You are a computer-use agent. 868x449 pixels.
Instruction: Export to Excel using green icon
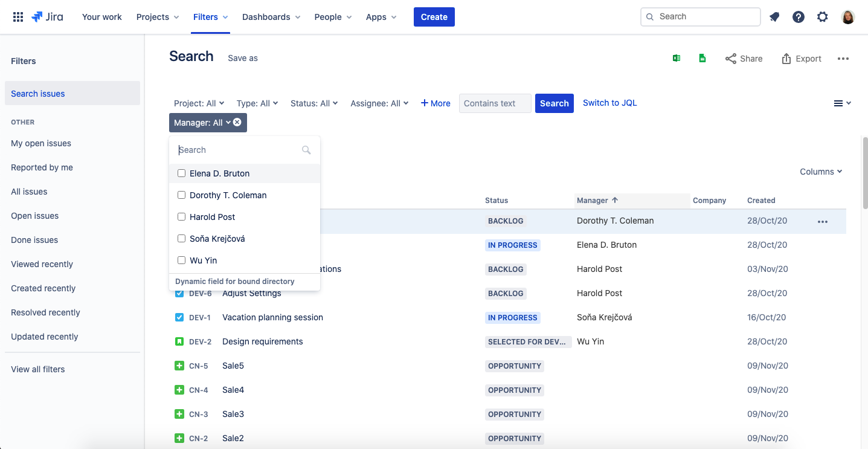[x=677, y=59]
